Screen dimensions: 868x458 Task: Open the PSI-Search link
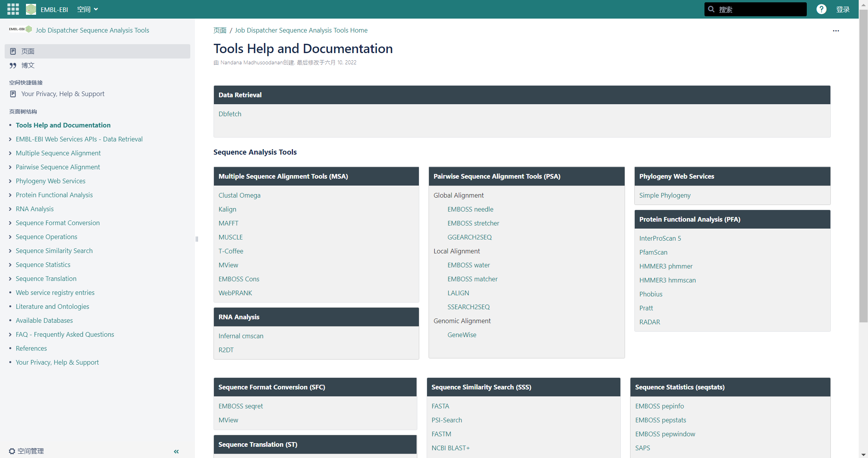click(x=447, y=420)
